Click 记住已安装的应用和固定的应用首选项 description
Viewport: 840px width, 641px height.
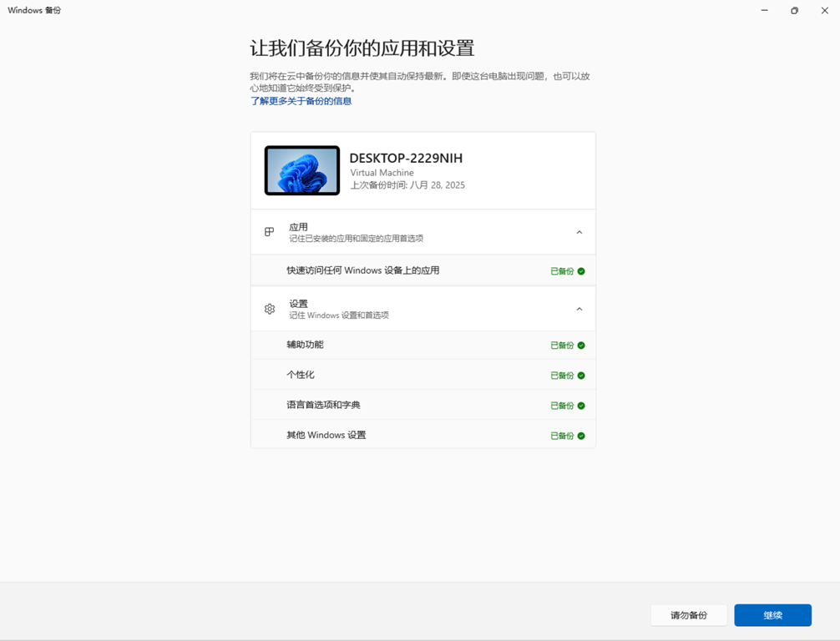[x=357, y=239]
